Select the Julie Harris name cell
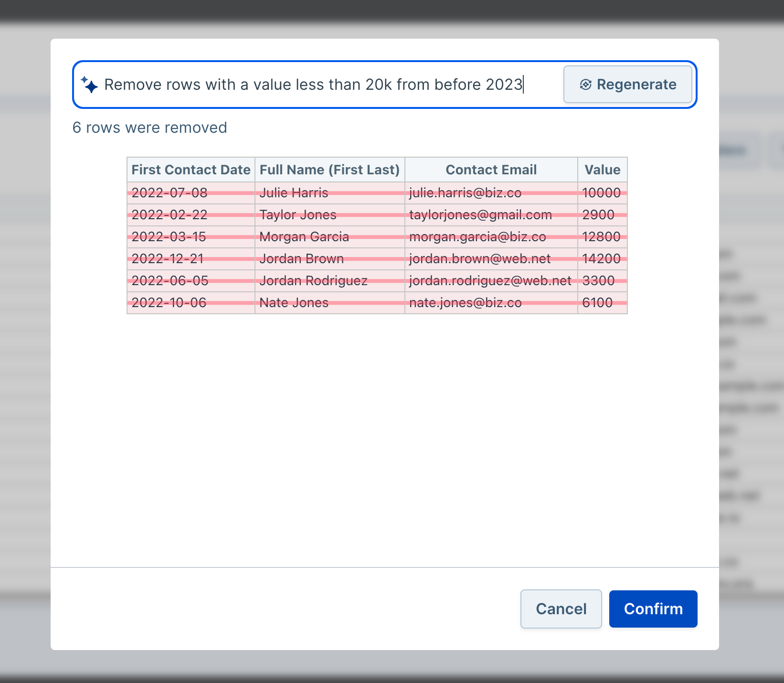The image size is (784, 683). tap(330, 193)
